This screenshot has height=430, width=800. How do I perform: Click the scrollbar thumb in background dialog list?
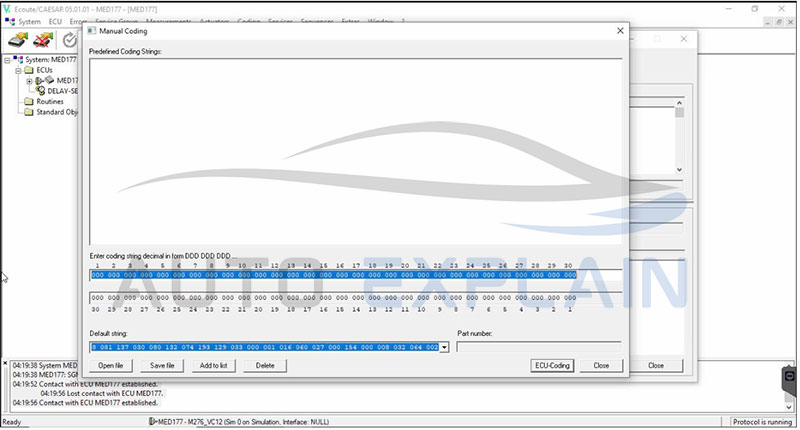point(679,112)
